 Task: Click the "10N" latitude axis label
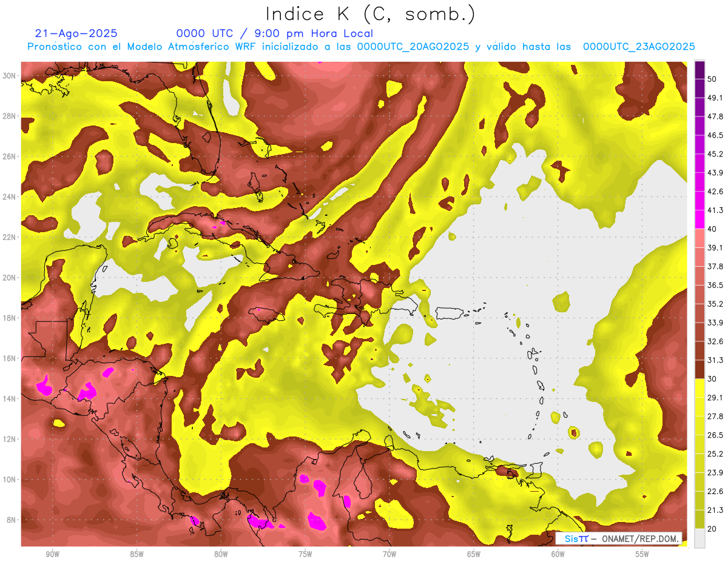(x=9, y=480)
